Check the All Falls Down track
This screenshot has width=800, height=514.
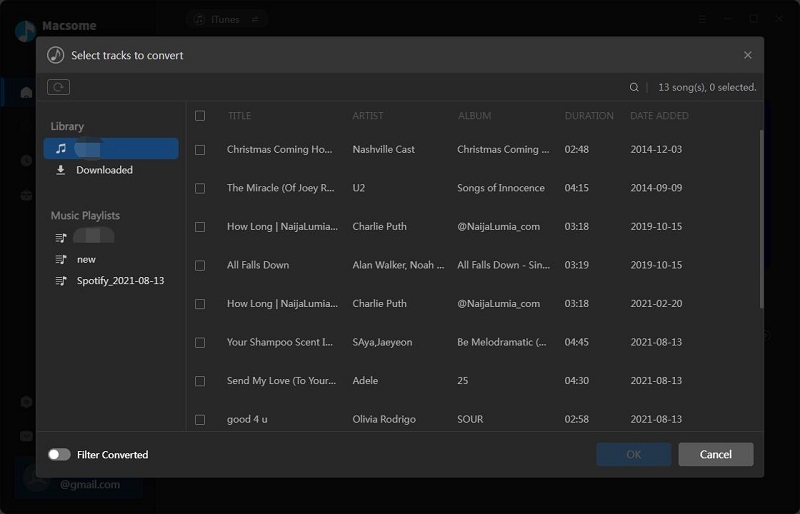point(200,265)
